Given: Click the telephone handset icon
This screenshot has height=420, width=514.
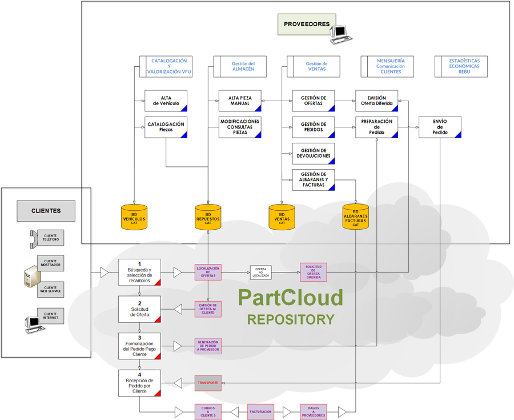Looking at the screenshot, I should 34,239.
